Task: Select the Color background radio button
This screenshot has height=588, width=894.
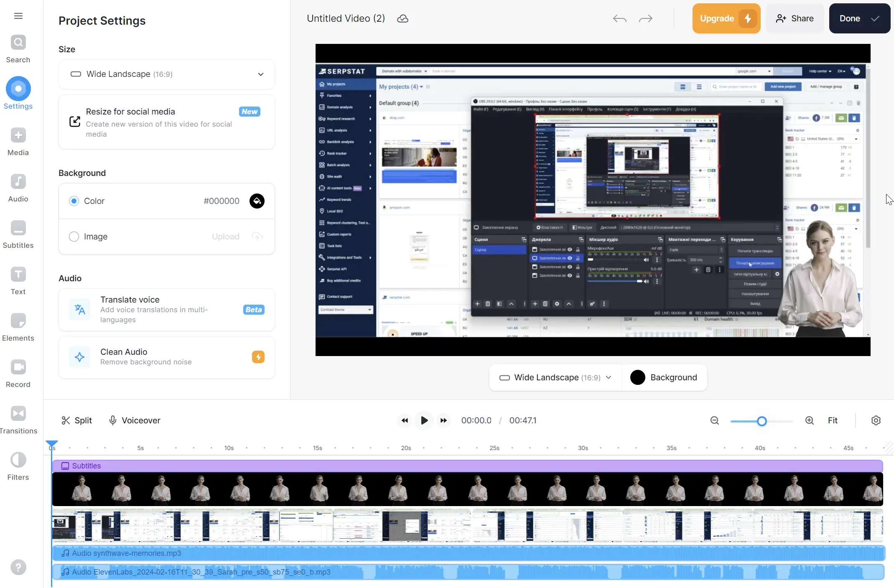Action: (x=74, y=201)
